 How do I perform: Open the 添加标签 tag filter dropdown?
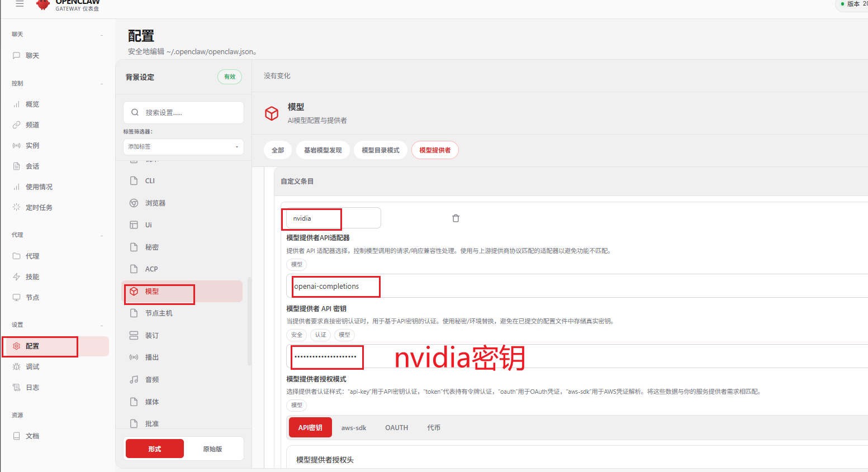(183, 147)
